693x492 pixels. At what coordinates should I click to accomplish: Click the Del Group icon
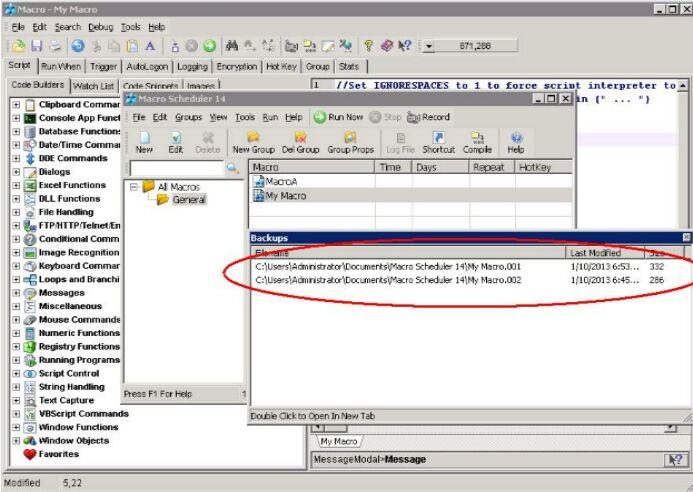[x=300, y=142]
